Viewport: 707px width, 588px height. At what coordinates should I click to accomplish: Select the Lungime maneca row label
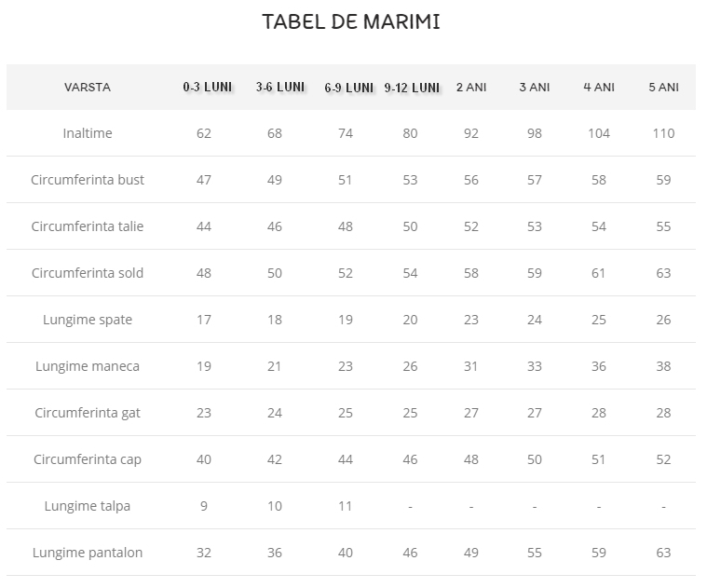(x=88, y=366)
